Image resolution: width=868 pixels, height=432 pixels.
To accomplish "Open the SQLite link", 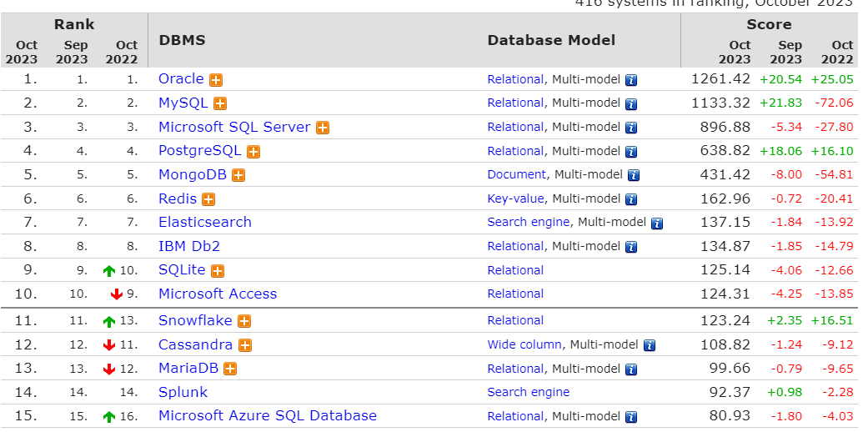I will point(182,269).
